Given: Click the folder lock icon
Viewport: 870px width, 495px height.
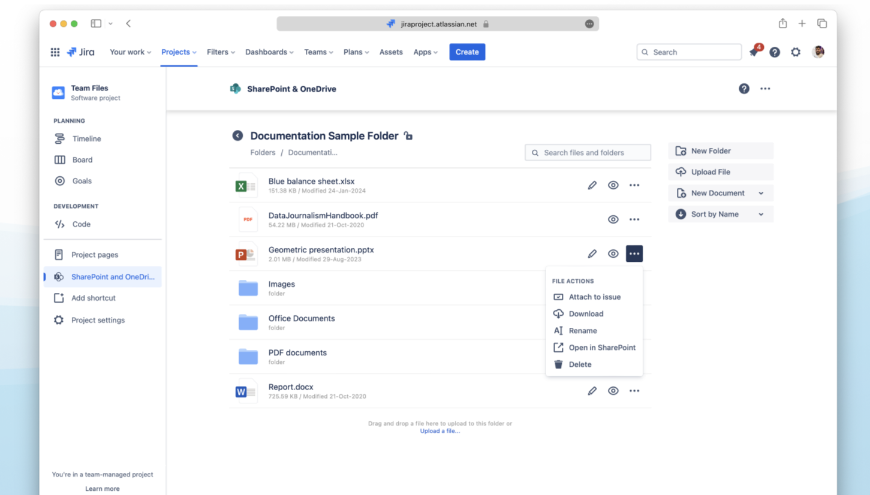Looking at the screenshot, I should [408, 136].
